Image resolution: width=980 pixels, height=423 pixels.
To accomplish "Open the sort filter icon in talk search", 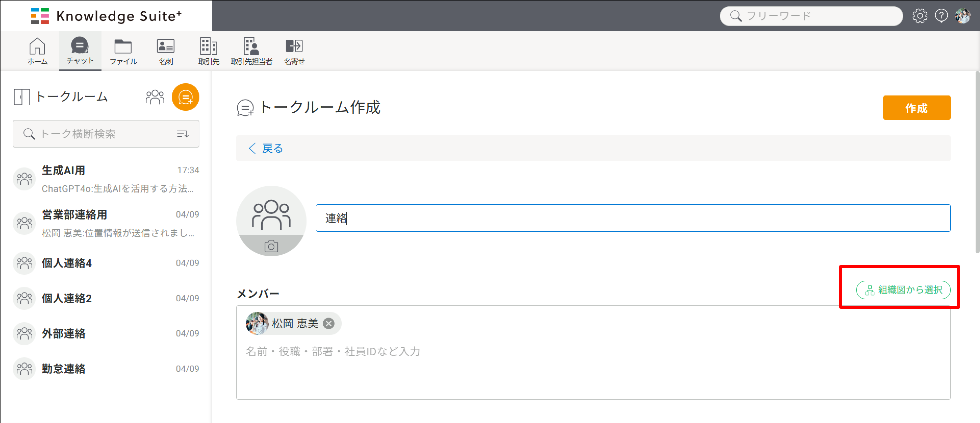I will (183, 134).
